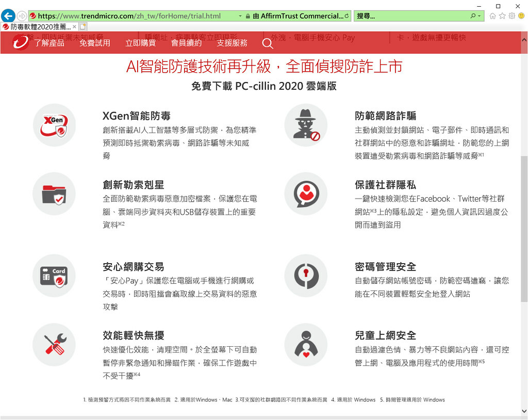Click the AffirmTrust Commercial certificate label
Screen dimensions: 528x420
[x=298, y=16]
